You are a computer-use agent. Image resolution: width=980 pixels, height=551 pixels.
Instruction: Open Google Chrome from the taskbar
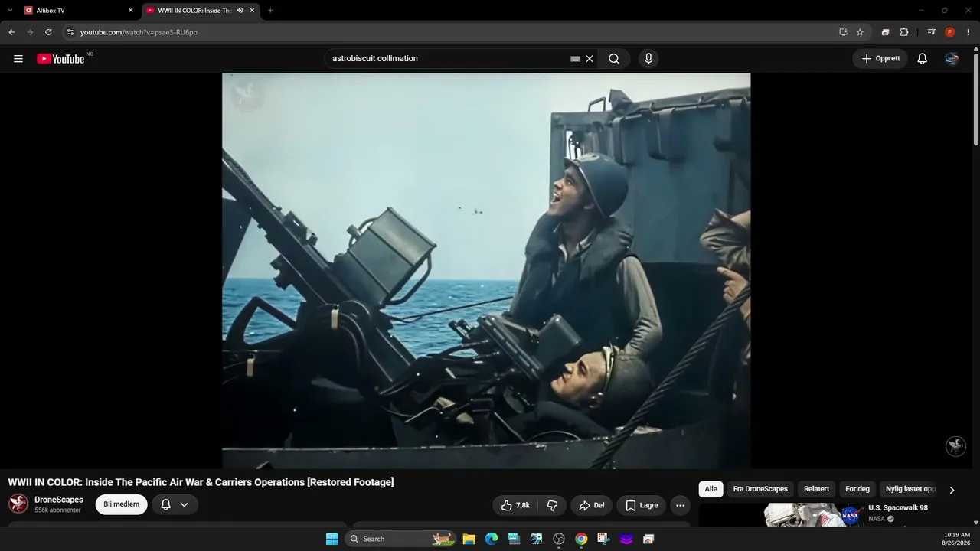click(x=581, y=539)
